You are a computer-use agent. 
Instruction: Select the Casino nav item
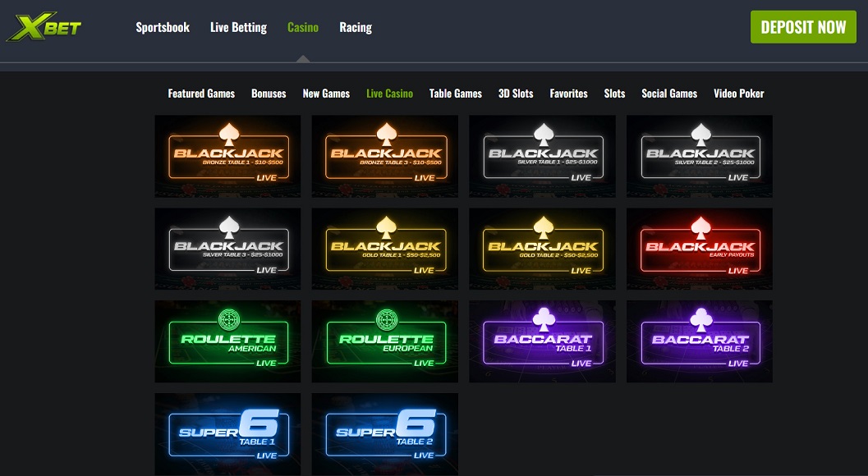[x=303, y=27]
